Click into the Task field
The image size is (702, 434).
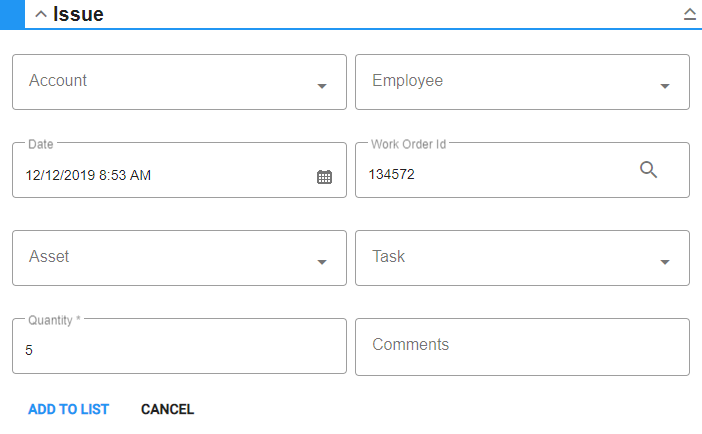tap(522, 258)
